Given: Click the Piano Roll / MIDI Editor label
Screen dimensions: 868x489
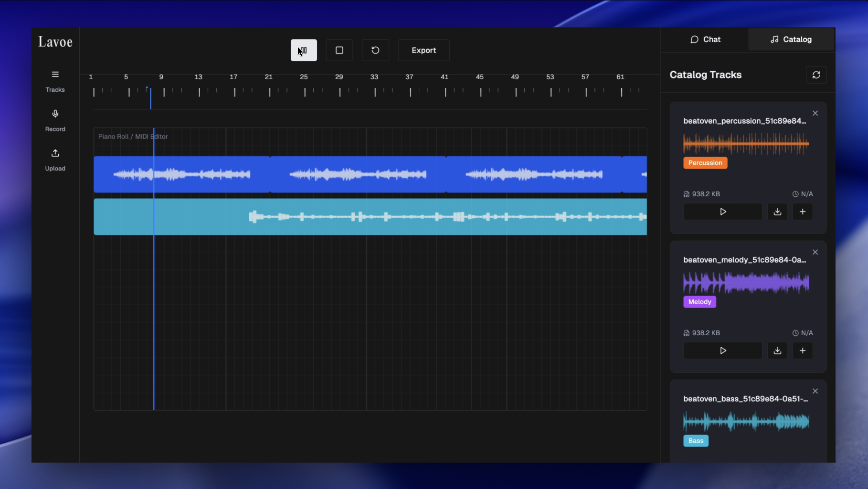Looking at the screenshot, I should coord(133,137).
